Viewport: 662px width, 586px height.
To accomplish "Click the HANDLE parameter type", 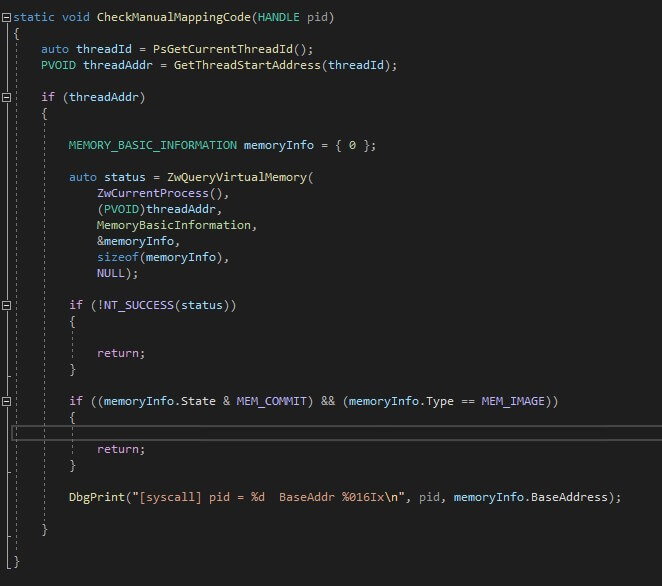I will [x=278, y=17].
